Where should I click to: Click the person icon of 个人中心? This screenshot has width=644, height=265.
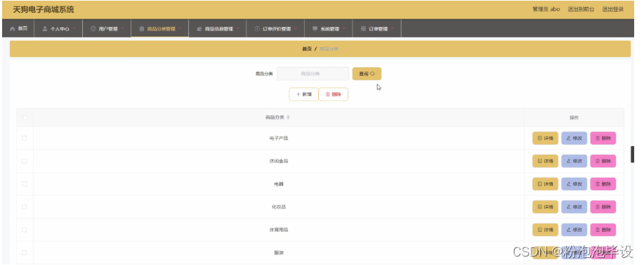tap(45, 29)
